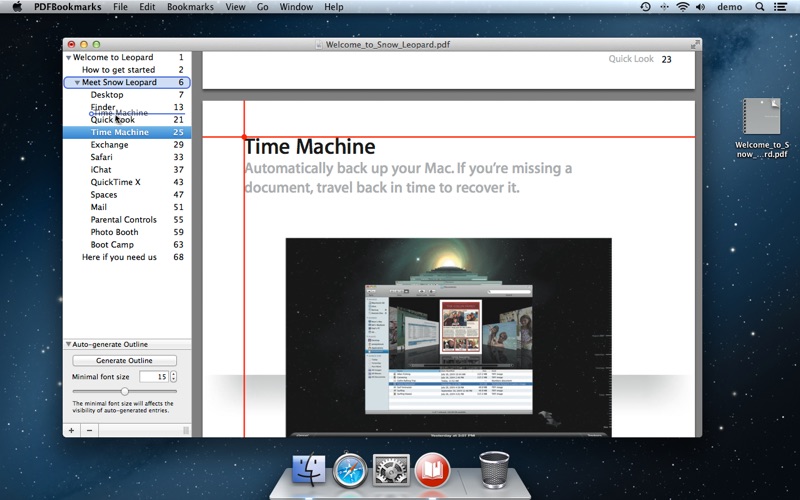Open the Apple menu

pos(17,7)
